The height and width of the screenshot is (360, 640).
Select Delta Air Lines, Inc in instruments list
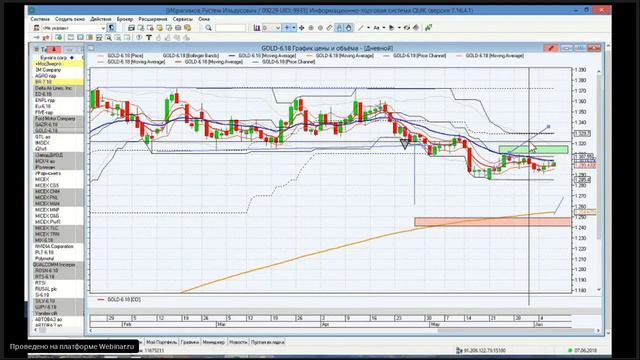coord(58,88)
